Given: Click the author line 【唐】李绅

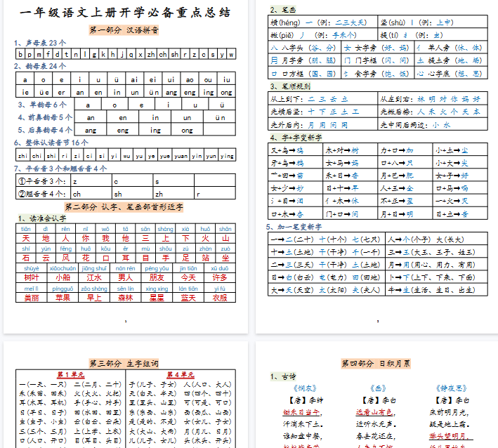Looking at the screenshot, I should [305, 400].
